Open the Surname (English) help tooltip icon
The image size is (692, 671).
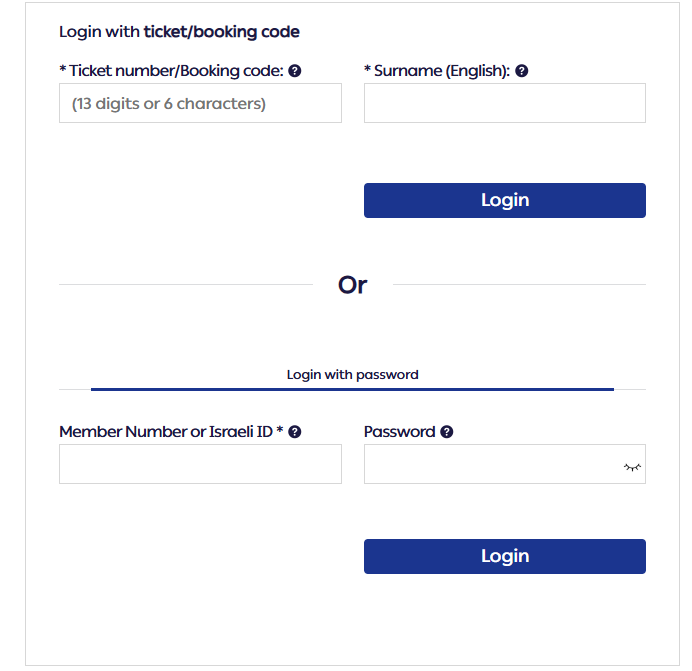click(522, 71)
